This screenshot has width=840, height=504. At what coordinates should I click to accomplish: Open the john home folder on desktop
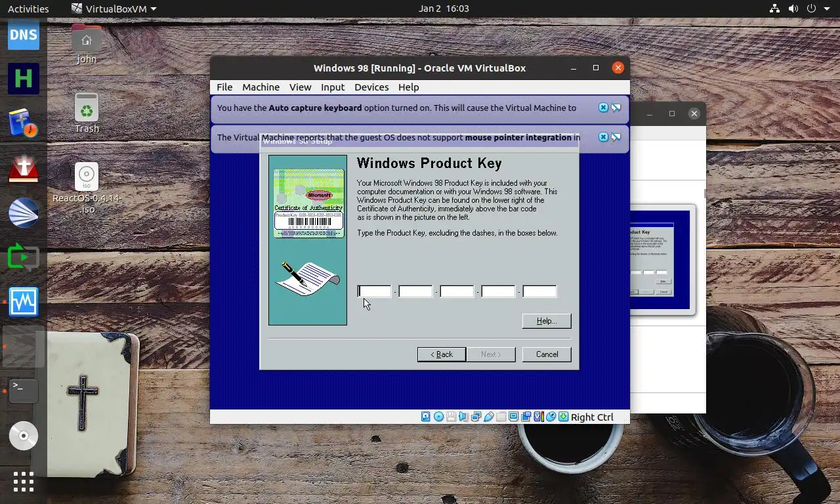[87, 45]
